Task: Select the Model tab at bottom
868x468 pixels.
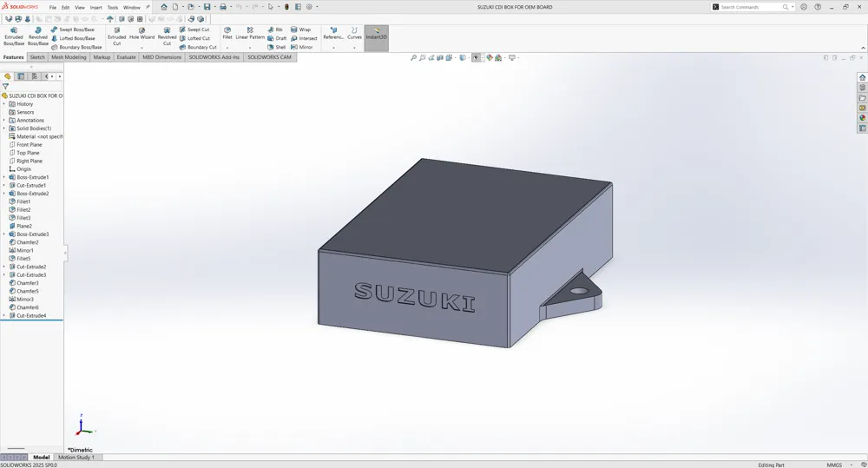Action: (42, 458)
